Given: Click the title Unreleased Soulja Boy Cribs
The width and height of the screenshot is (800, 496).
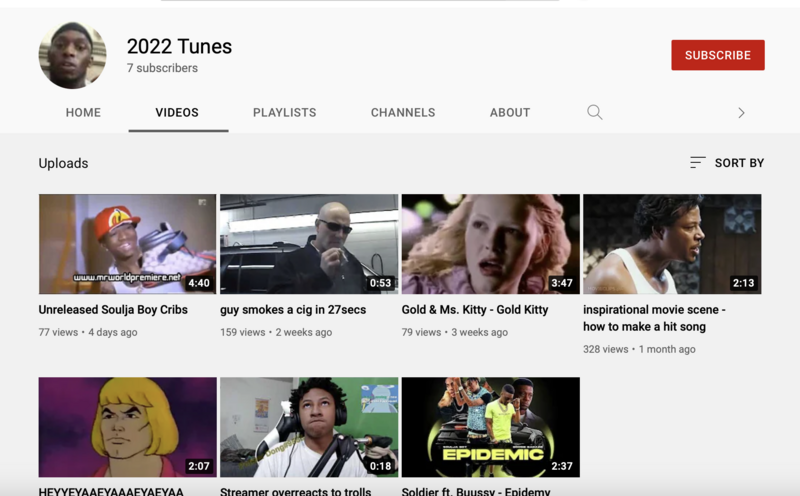Looking at the screenshot, I should tap(113, 310).
